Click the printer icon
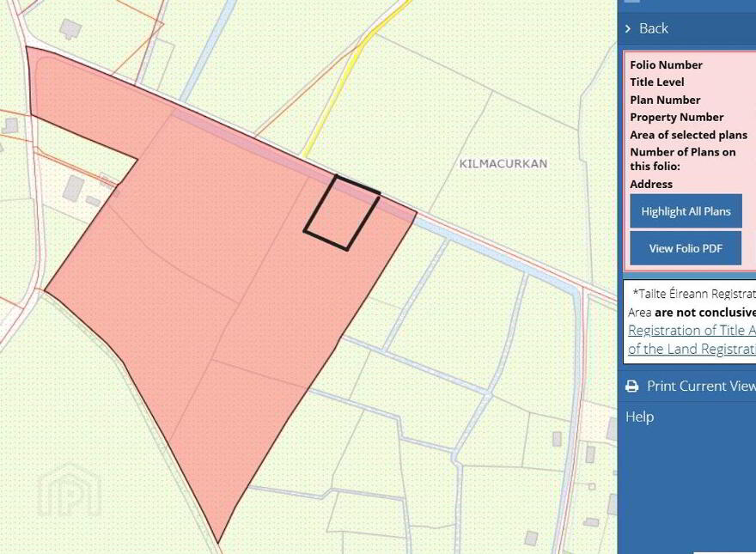 [x=631, y=387]
